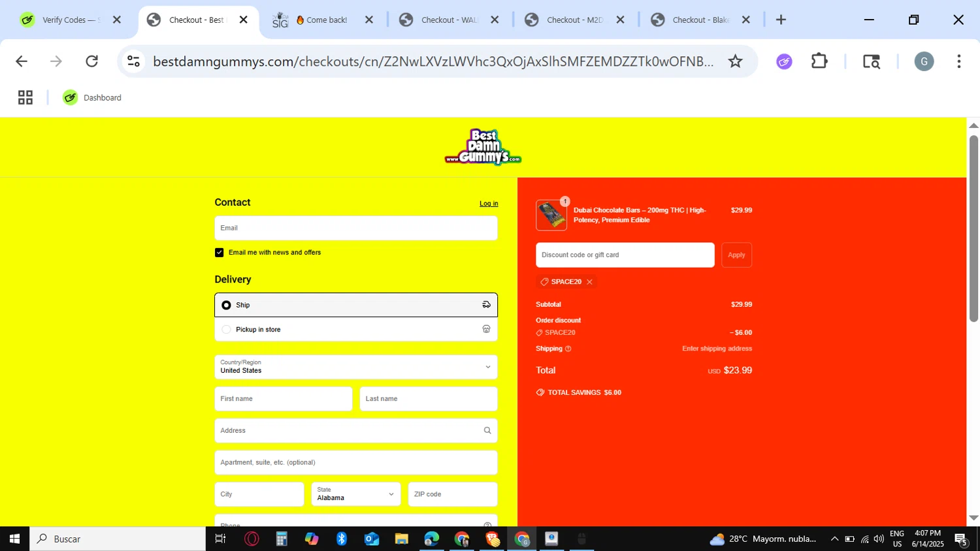Open Country/Region dropdown

point(356,367)
